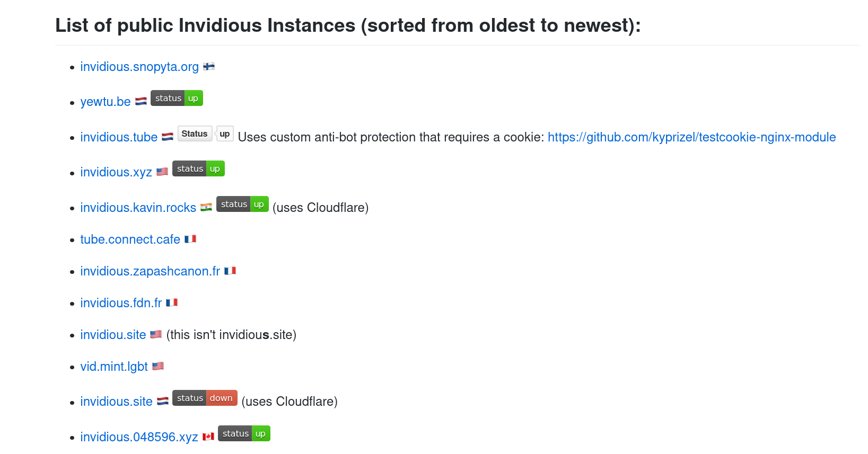Visit invidious.zapashcanon.fr instance
Screen dimensions: 868x454
pyautogui.click(x=150, y=271)
